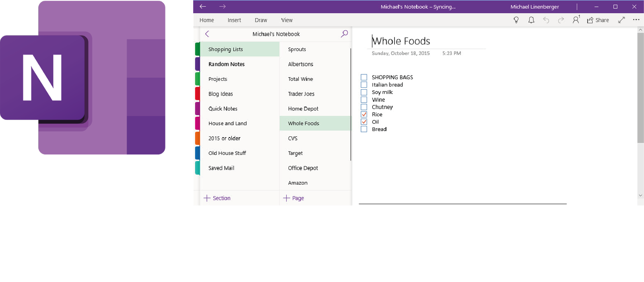The height and width of the screenshot is (282, 644).
Task: Open the Office Depot page
Action: pos(315,168)
